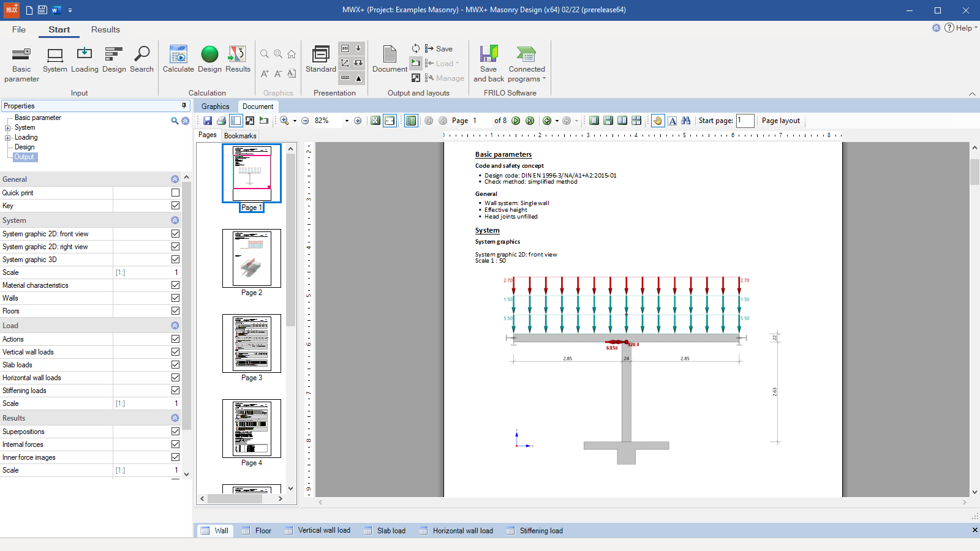Click the Search magnifier icon
Image resolution: width=980 pixels, height=551 pixels.
(141, 60)
